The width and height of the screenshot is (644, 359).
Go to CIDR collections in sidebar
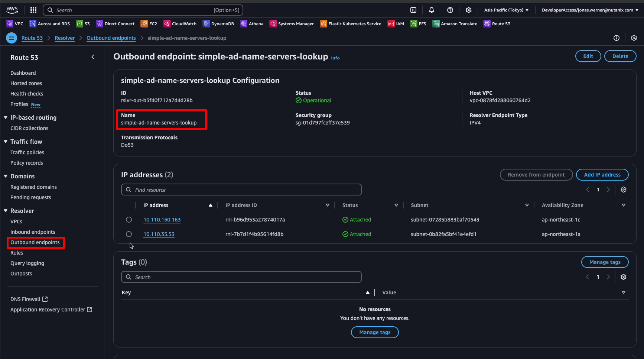click(x=29, y=128)
